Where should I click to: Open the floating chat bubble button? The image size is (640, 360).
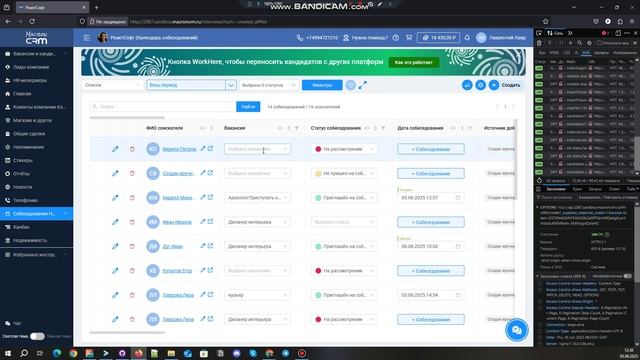point(516,330)
